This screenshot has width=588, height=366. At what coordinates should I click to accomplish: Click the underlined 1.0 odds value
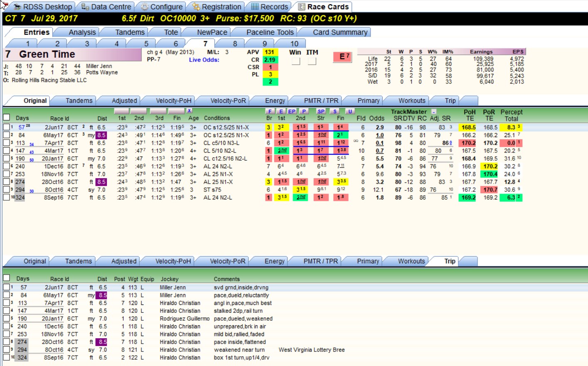[x=380, y=135]
